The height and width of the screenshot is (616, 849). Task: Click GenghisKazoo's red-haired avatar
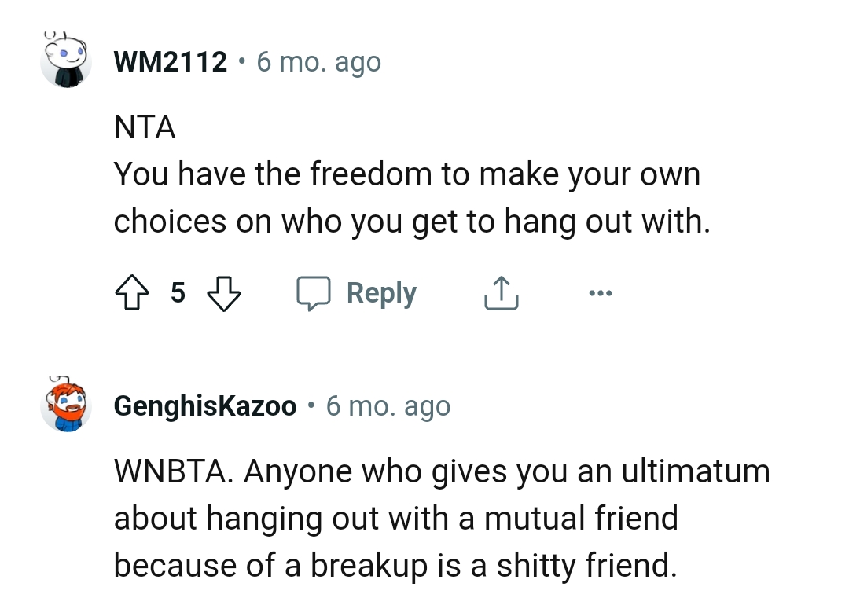(67, 405)
